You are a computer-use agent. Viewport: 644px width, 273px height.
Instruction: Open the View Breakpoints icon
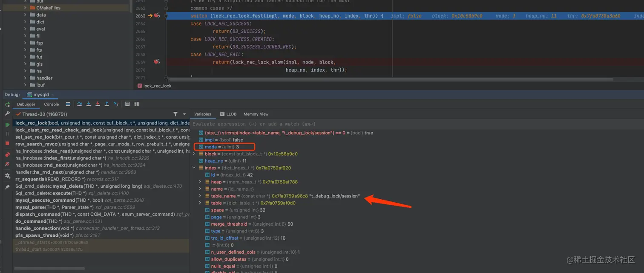pyautogui.click(x=7, y=154)
